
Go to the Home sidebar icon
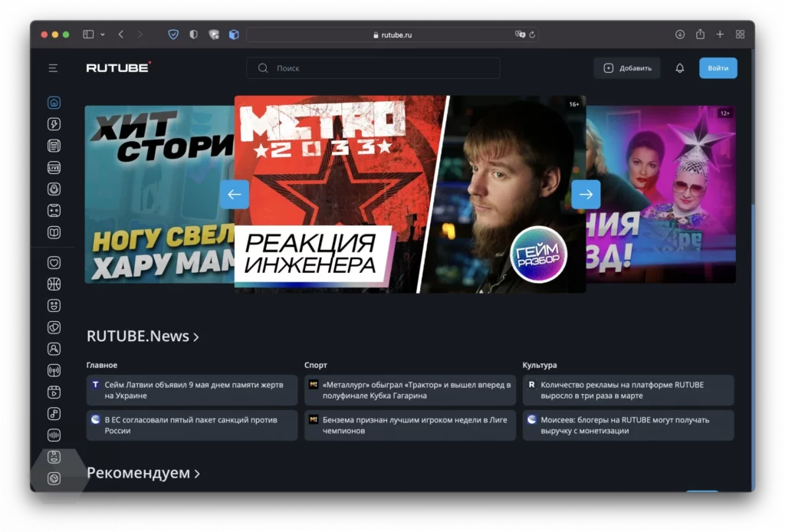[x=54, y=103]
